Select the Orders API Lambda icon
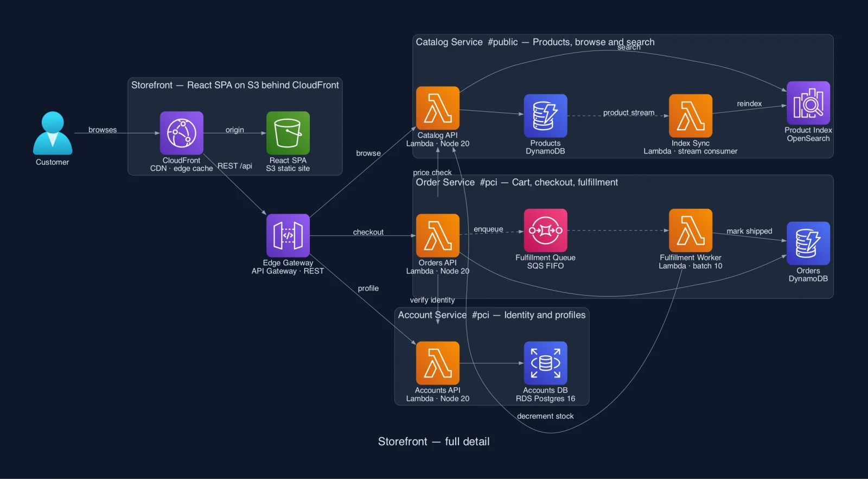The width and height of the screenshot is (868, 479). 438,235
